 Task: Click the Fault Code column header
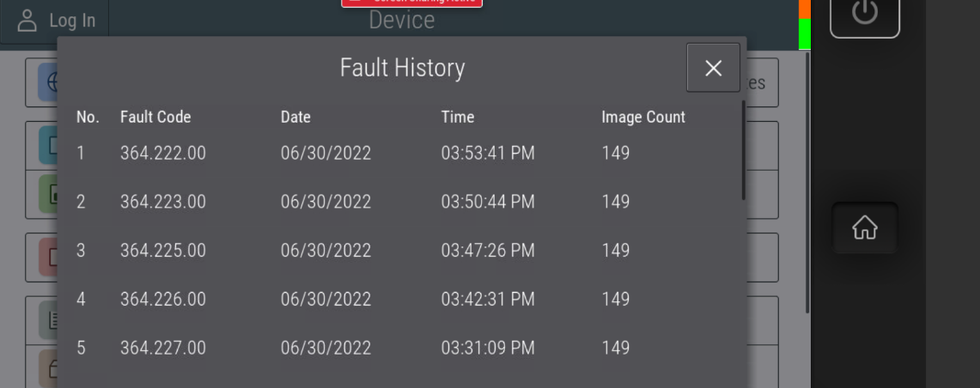coord(155,118)
